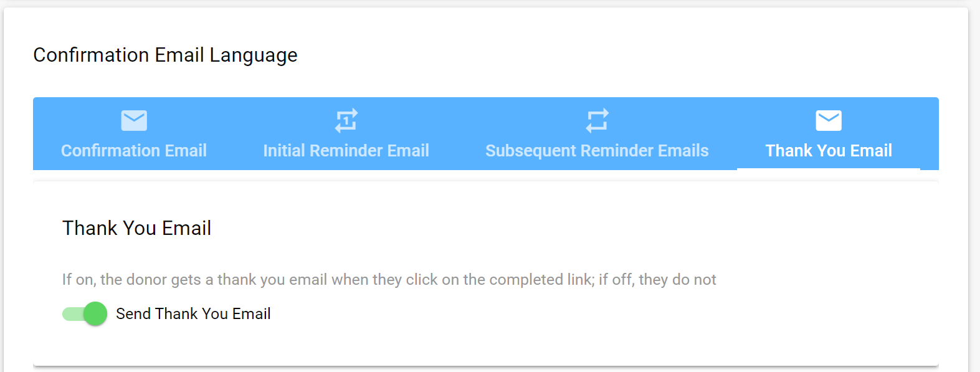Click the gray donor thank-you description text

(389, 279)
